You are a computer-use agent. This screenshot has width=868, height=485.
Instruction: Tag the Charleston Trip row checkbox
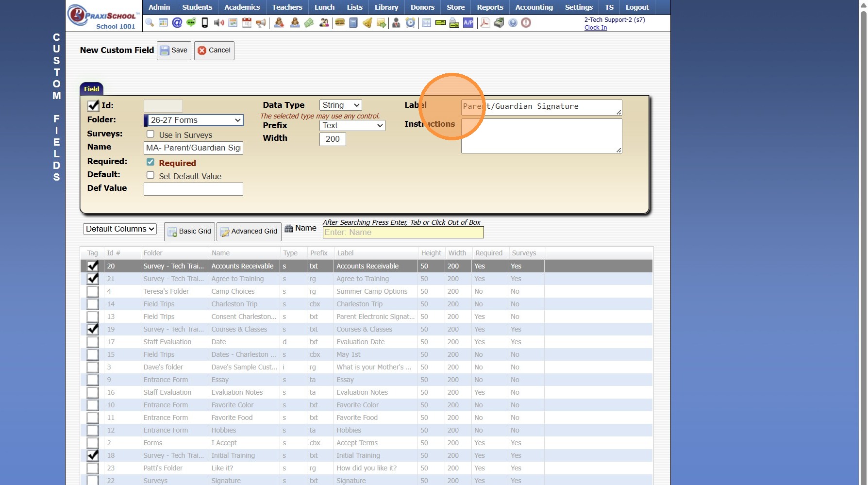93,304
